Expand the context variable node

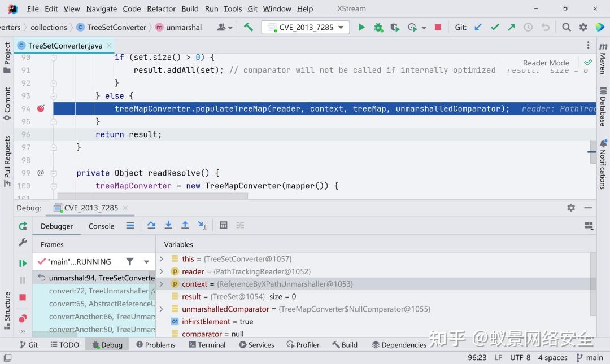[x=162, y=284]
